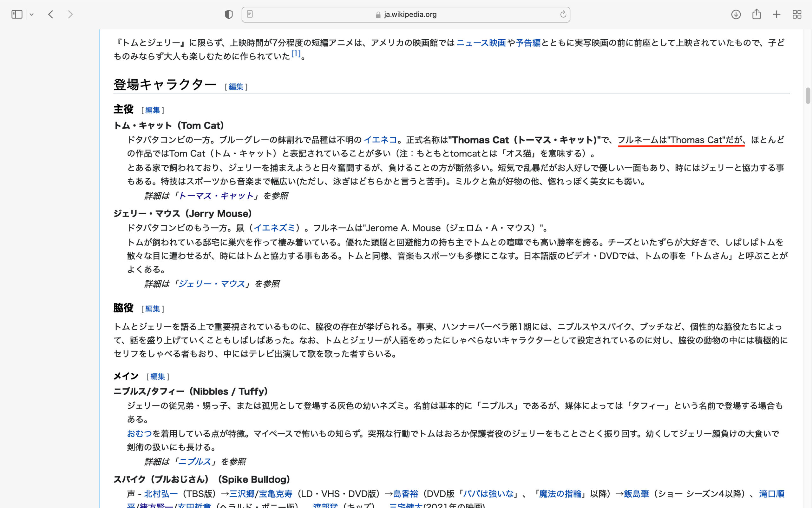Click the 脇役 subsection heading
This screenshot has width=812, height=508.
123,308
